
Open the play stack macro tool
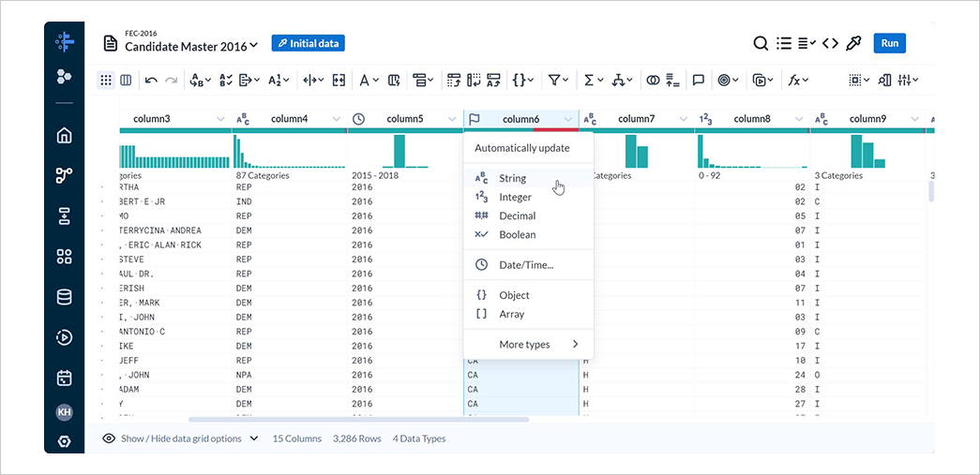point(763,80)
